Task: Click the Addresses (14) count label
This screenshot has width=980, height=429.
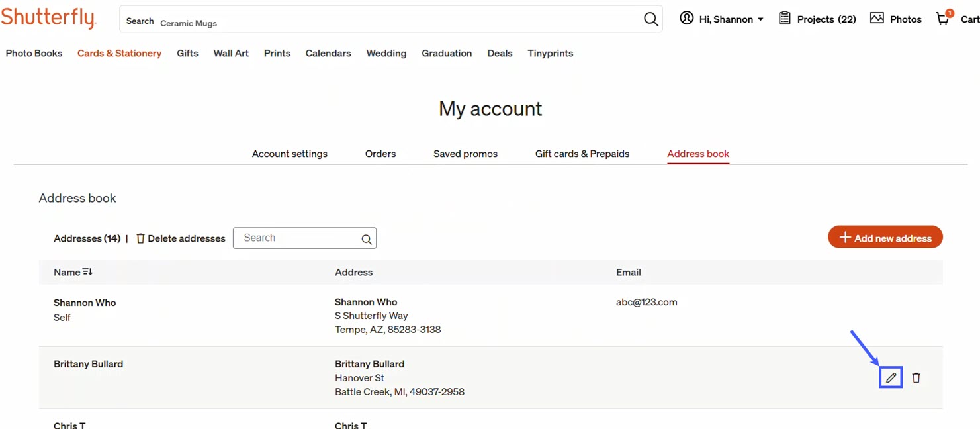Action: click(87, 238)
